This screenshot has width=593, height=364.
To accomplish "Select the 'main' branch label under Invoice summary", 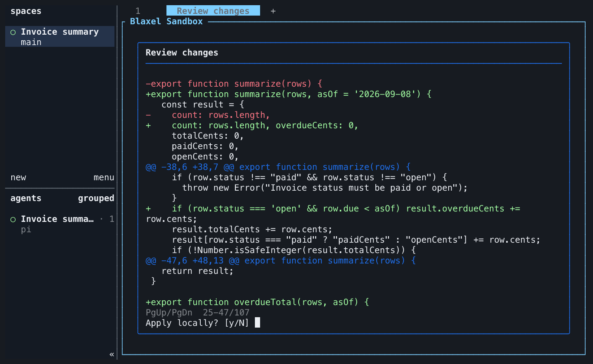I will click(31, 42).
